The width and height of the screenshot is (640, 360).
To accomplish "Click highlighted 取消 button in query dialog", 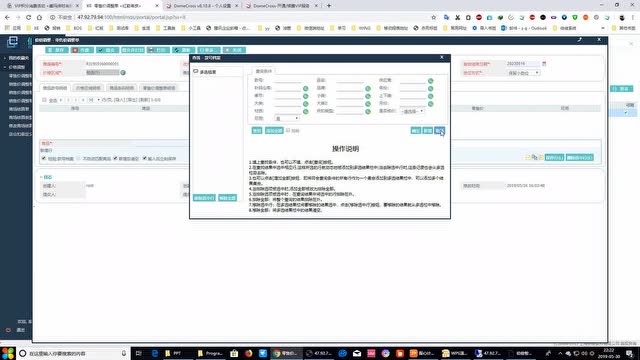I will (439, 131).
